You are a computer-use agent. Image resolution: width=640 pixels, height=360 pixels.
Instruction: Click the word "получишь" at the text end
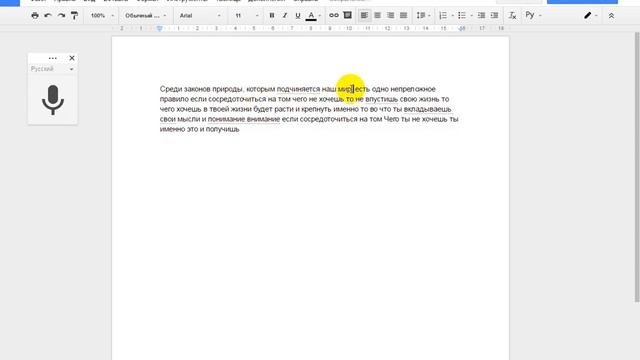click(222, 129)
